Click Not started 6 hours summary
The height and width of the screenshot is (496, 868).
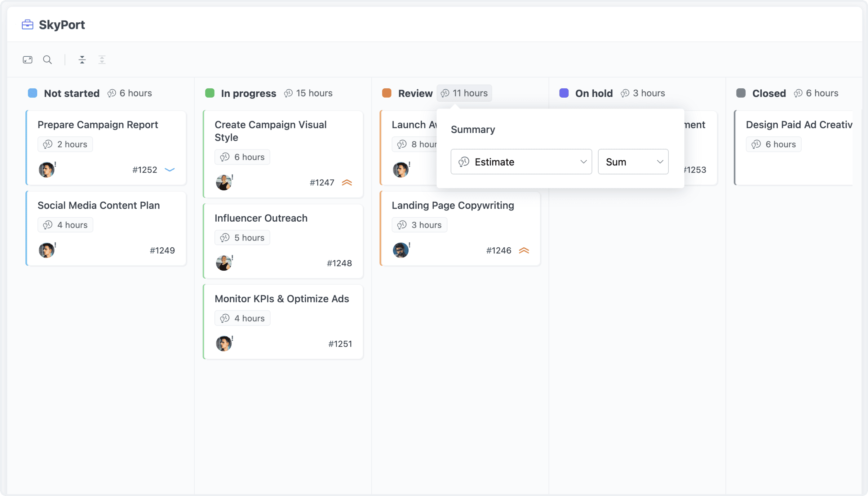130,93
